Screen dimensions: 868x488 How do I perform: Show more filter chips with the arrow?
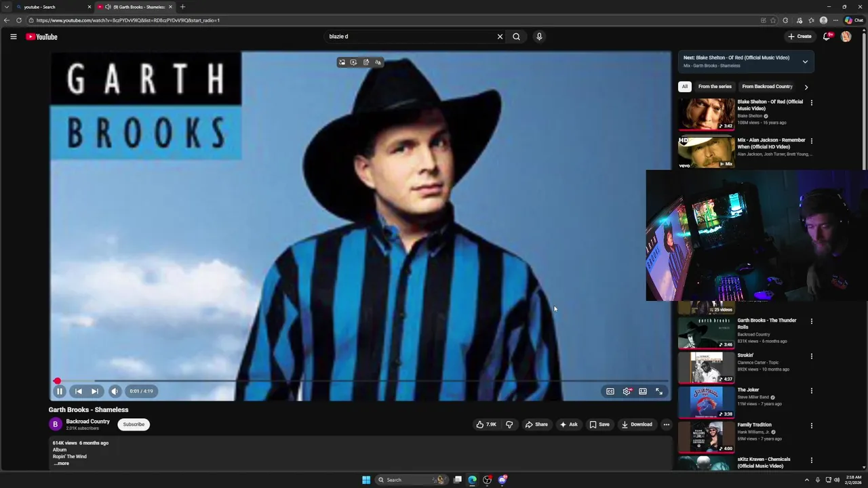(806, 87)
